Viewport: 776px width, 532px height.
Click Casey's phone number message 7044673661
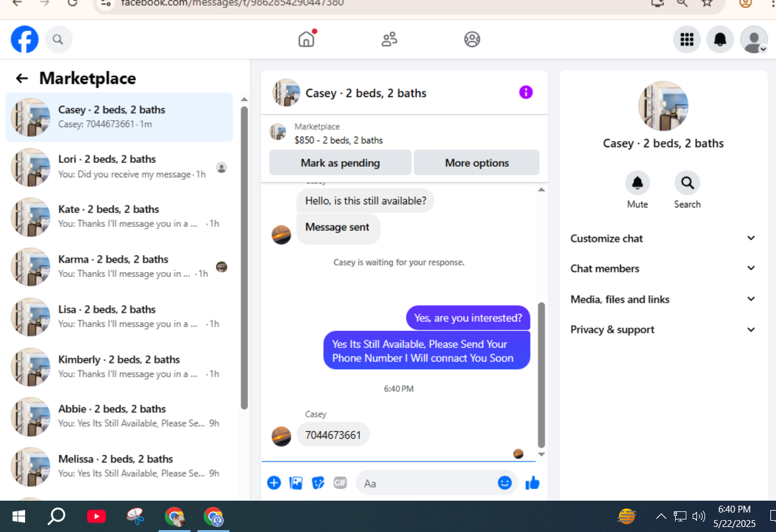tap(333, 435)
